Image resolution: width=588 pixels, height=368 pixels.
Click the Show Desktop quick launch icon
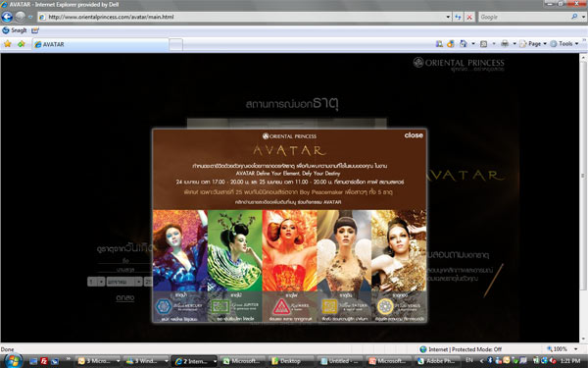point(33,361)
